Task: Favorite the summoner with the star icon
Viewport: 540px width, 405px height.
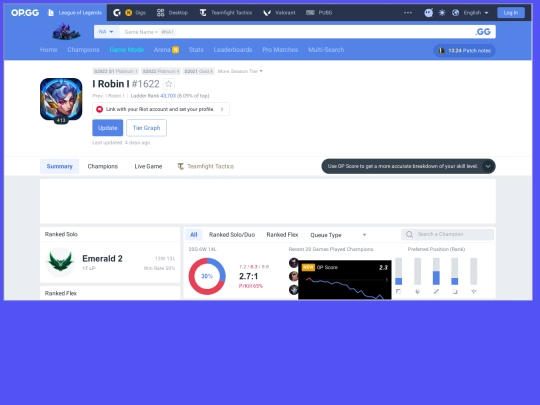Action: (168, 84)
